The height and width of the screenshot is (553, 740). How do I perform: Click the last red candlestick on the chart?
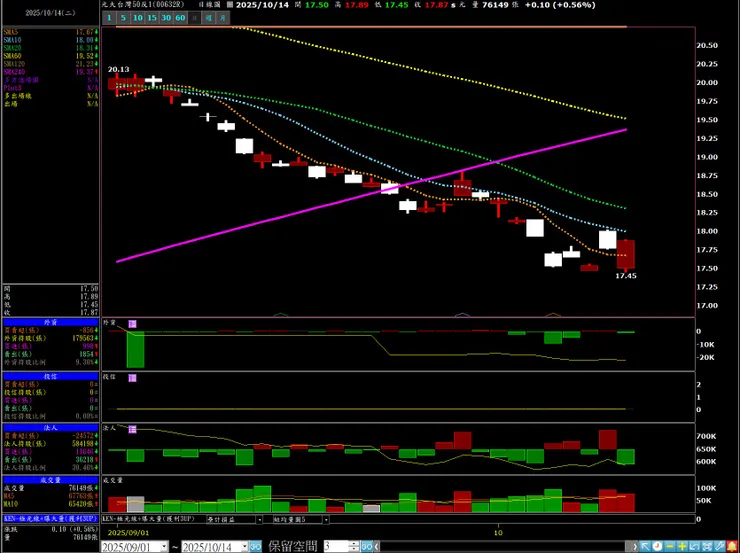tap(626, 254)
